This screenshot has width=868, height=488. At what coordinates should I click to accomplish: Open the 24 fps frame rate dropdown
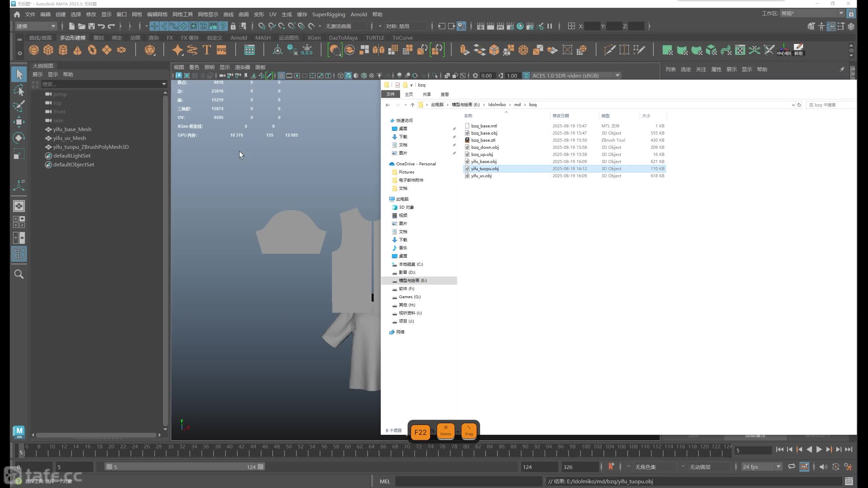[x=762, y=467]
